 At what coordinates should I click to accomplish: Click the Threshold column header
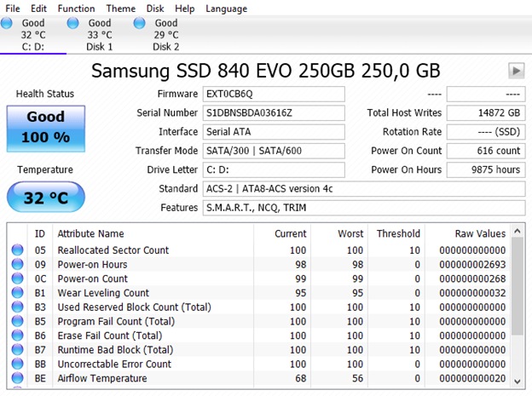point(396,233)
